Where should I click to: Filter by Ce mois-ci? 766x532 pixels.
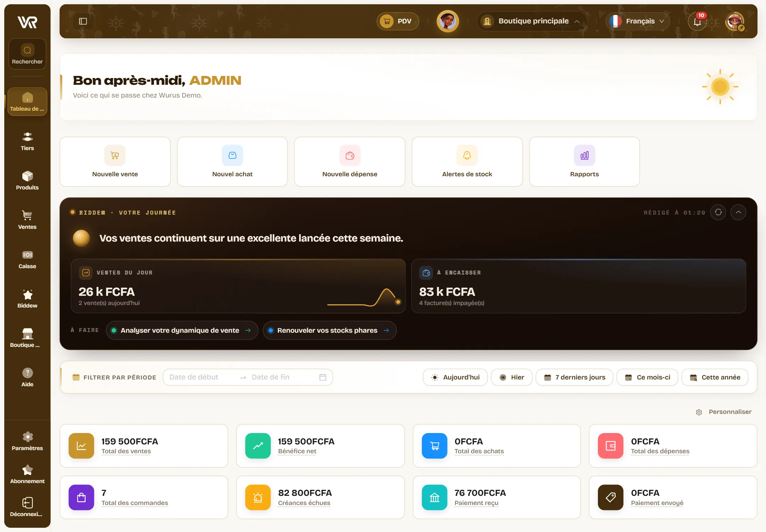[x=648, y=377]
